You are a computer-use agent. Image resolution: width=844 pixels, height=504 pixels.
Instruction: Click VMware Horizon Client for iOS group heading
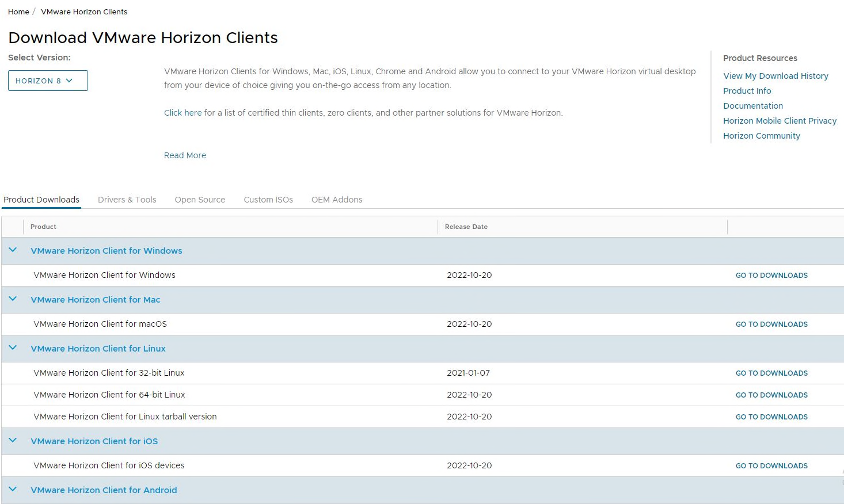pyautogui.click(x=94, y=441)
